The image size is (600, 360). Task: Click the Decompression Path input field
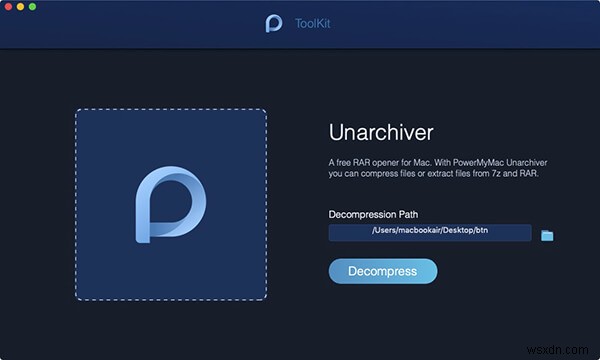pyautogui.click(x=430, y=233)
